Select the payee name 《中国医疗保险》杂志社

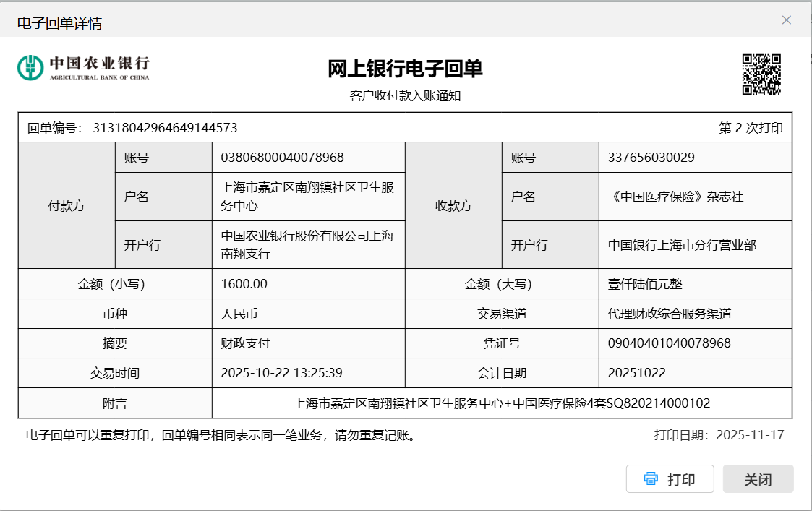[x=675, y=197]
